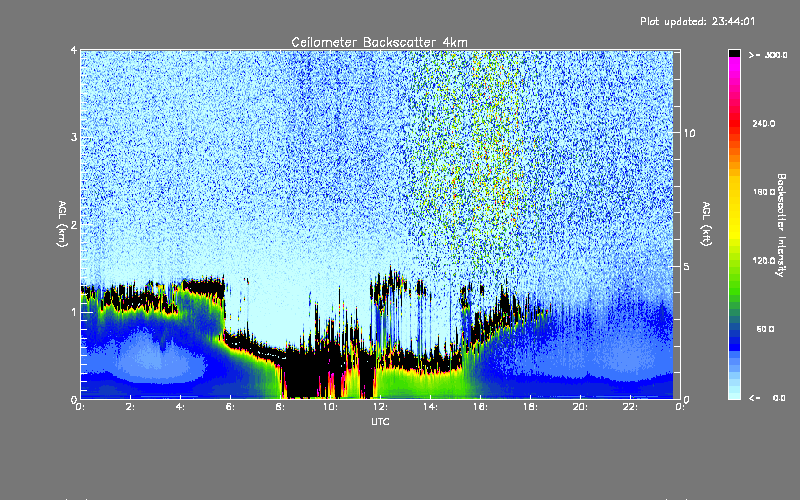Click the 'AGL (kft)' right axis label
This screenshot has width=800, height=500.
pyautogui.click(x=706, y=223)
